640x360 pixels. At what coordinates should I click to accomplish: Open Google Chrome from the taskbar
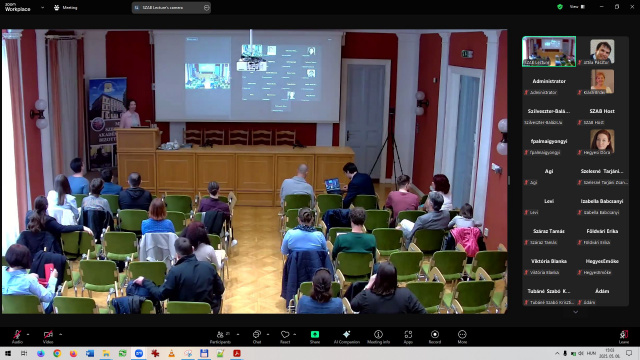tap(57, 353)
